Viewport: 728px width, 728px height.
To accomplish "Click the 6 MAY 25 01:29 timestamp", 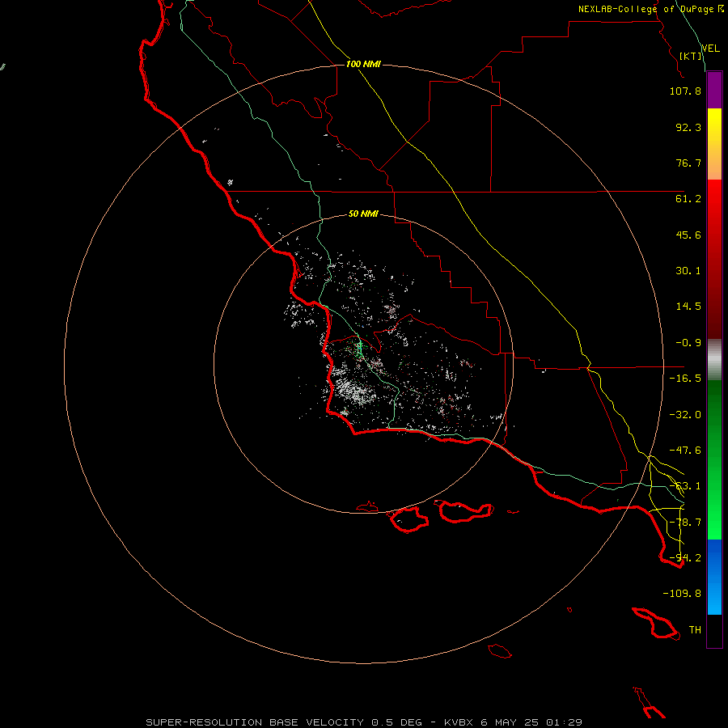I will pos(531,722).
